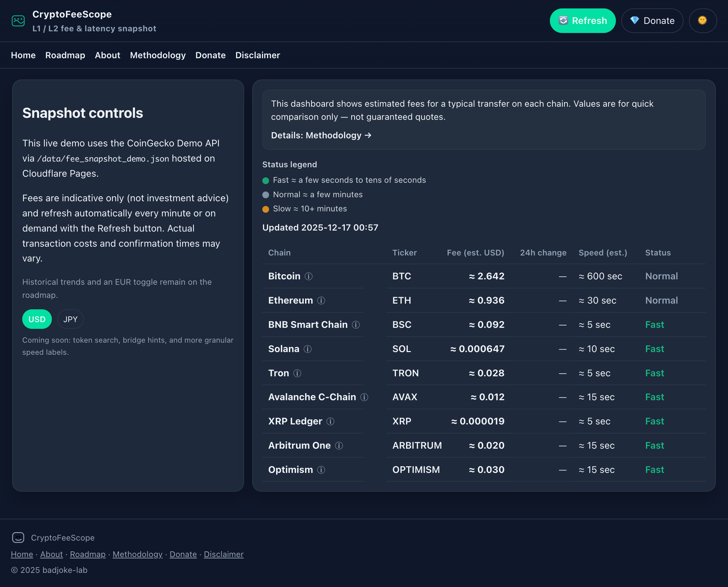The image size is (728, 587).
Task: Select the JPY currency toggle
Action: (x=70, y=319)
